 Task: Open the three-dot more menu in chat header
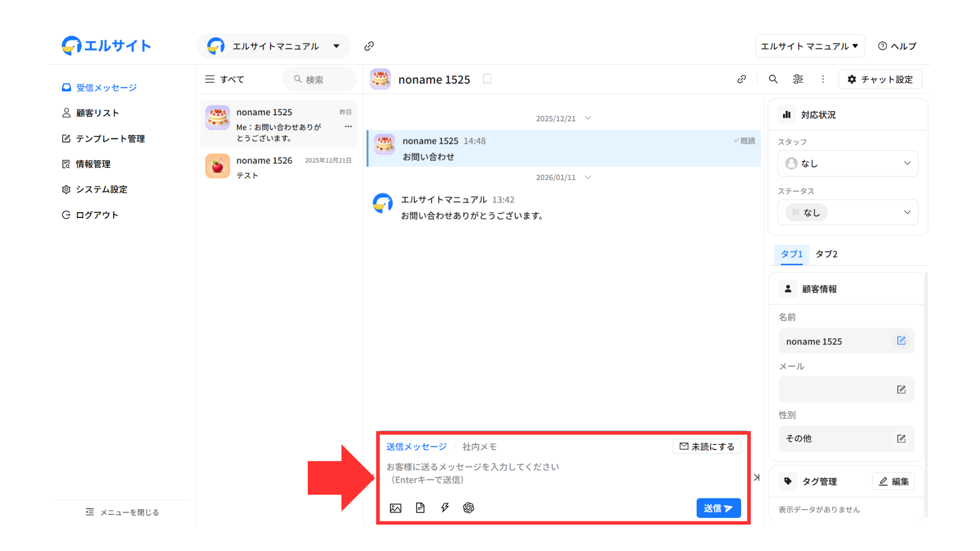(x=823, y=79)
